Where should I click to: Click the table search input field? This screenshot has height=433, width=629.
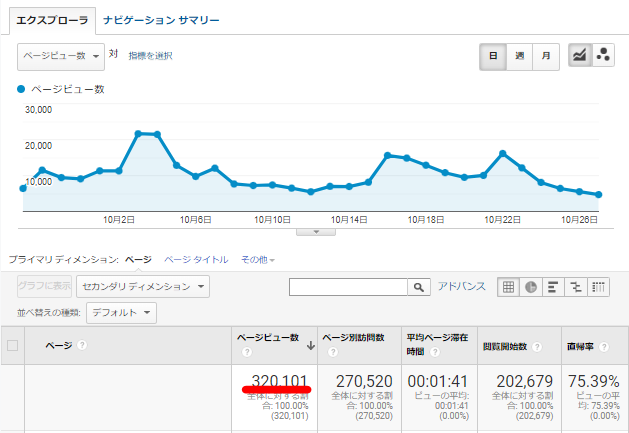click(348, 287)
